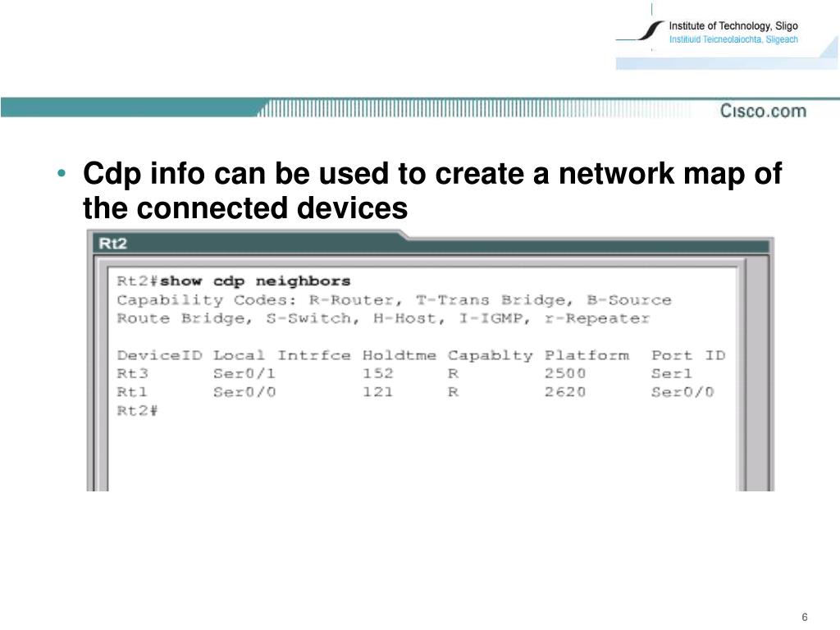840x630 pixels.
Task: Click the Capablty column header
Action: pos(491,356)
